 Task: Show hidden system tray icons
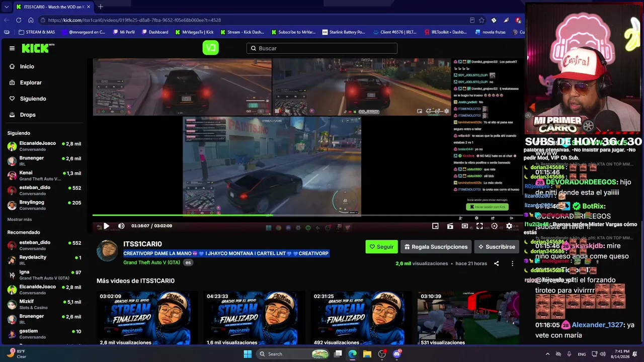(x=548, y=354)
